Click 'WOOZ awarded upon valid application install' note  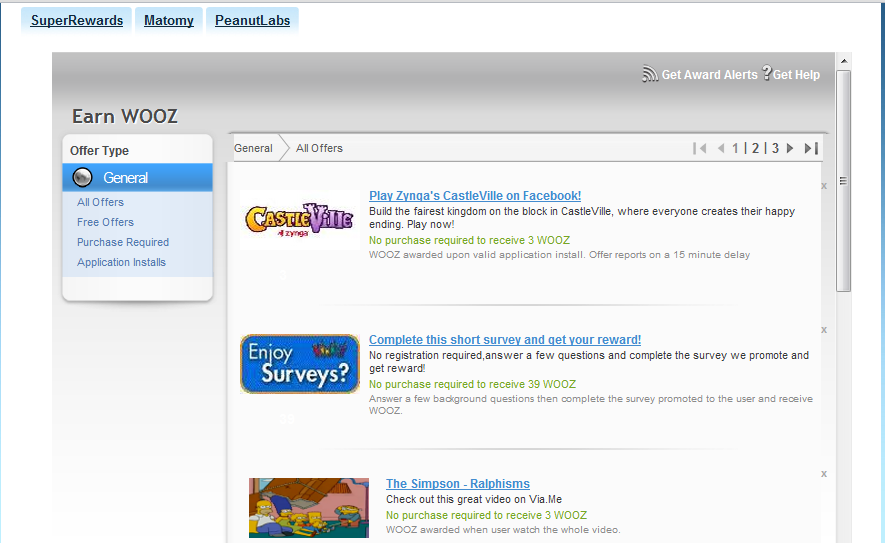pos(559,255)
